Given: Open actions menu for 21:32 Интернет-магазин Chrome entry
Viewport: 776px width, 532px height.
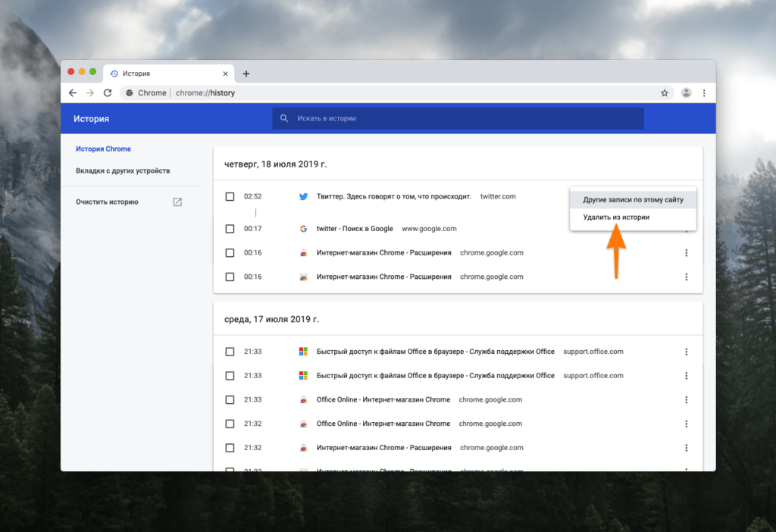Looking at the screenshot, I should coord(686,448).
